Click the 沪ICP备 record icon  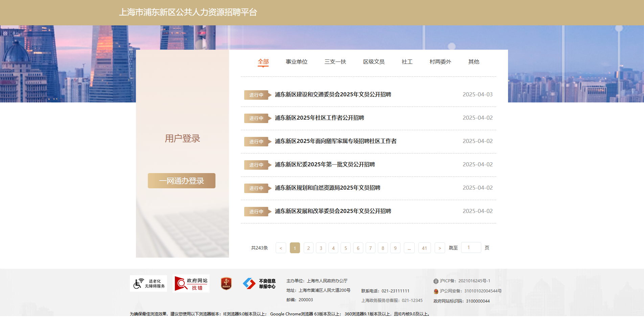[x=435, y=281]
